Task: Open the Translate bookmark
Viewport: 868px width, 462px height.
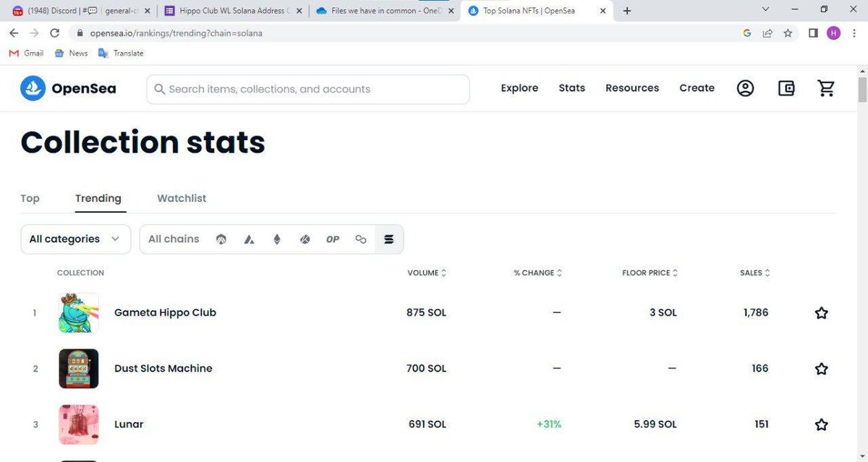Action: [x=121, y=54]
